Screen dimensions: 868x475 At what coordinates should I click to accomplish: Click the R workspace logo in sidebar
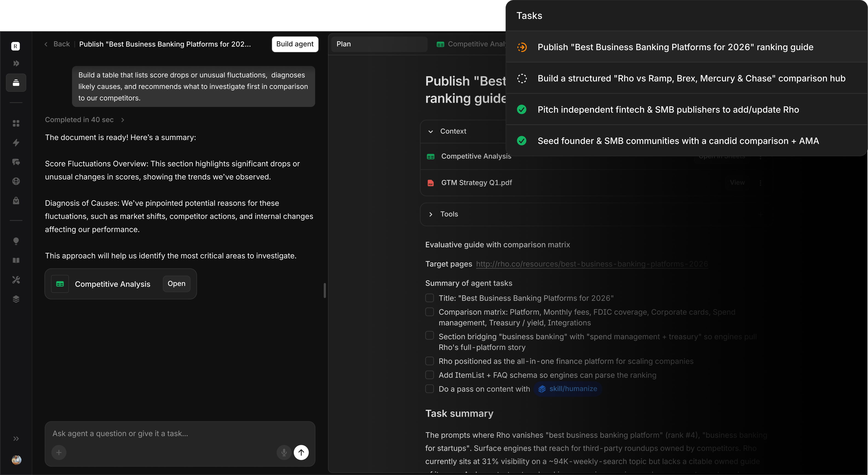tap(16, 46)
